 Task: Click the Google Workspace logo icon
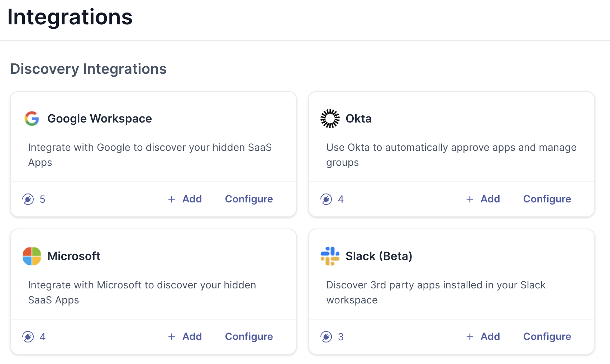click(x=32, y=119)
